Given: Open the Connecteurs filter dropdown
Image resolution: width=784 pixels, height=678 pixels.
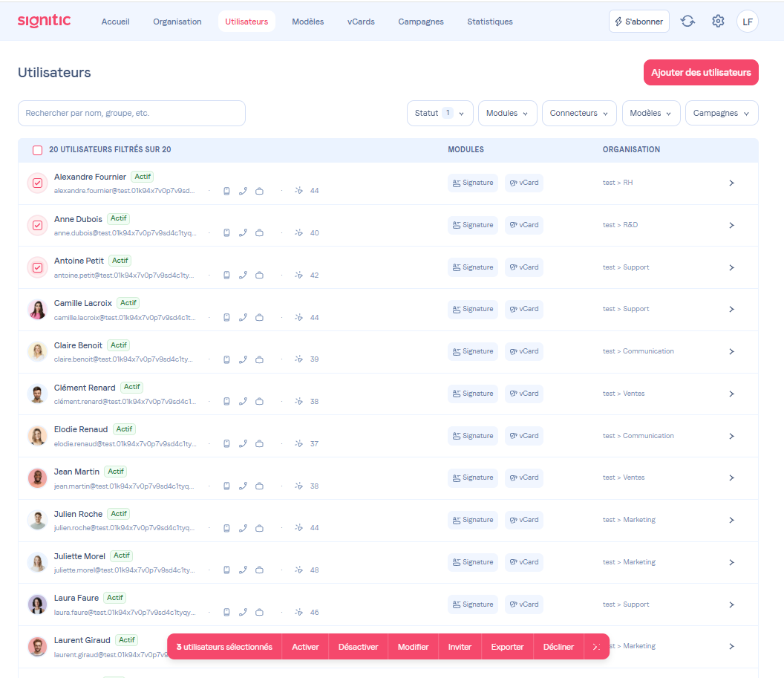Looking at the screenshot, I should (579, 114).
